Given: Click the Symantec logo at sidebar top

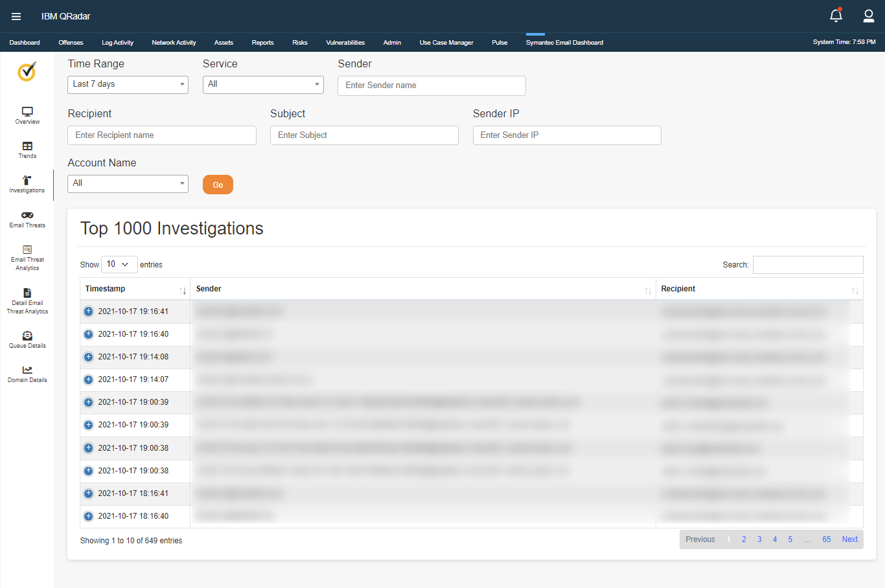Looking at the screenshot, I should (x=27, y=73).
